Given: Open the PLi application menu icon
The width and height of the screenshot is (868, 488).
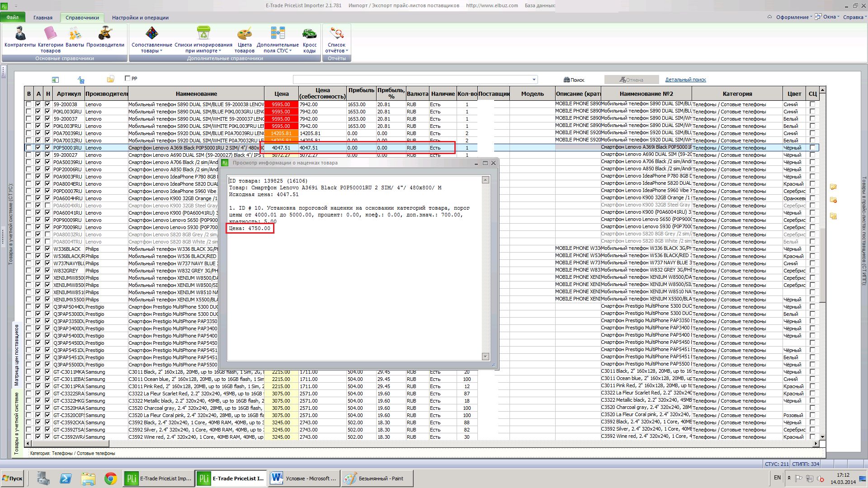Looking at the screenshot, I should [4, 6].
